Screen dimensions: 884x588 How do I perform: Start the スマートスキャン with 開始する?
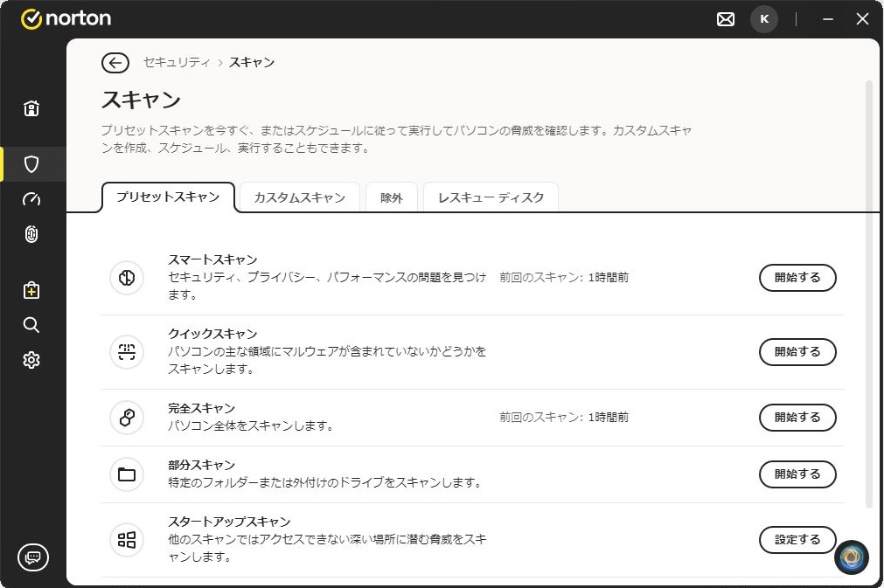coord(797,278)
